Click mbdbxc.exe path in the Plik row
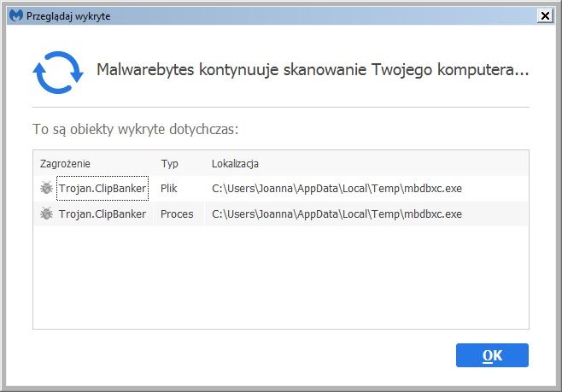 [x=337, y=188]
